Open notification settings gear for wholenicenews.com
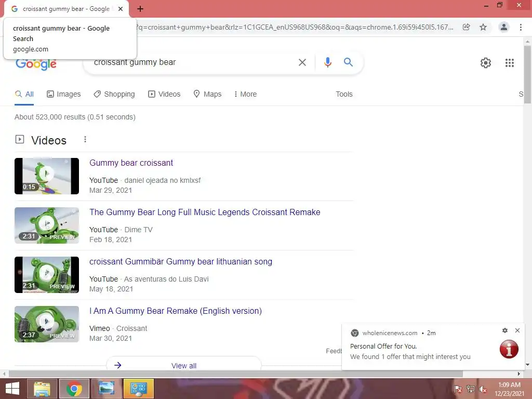The height and width of the screenshot is (399, 532). coord(505,330)
